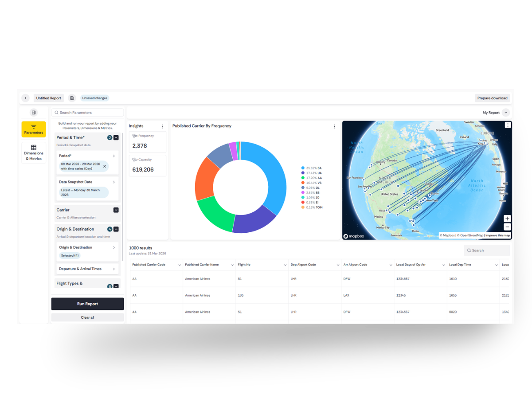Screen dimensions: 532x399
Task: Toggle the DL legend entry in chart
Action: (311, 188)
